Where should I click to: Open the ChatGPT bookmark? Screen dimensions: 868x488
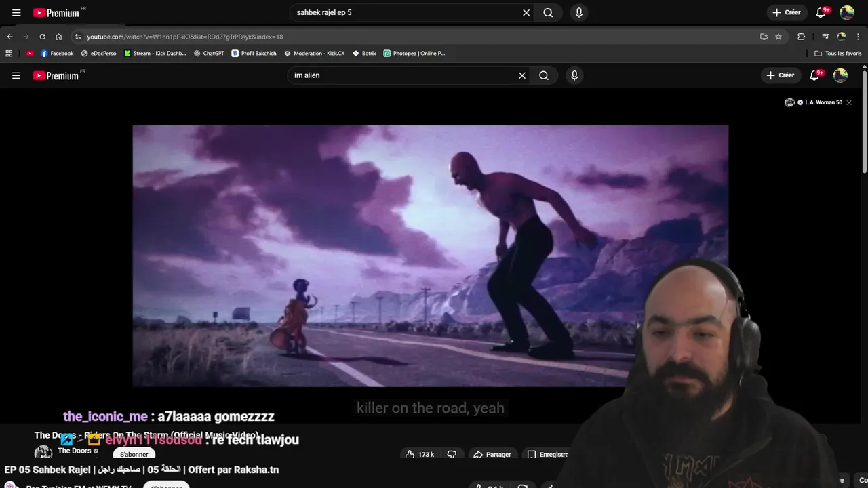pos(208,53)
